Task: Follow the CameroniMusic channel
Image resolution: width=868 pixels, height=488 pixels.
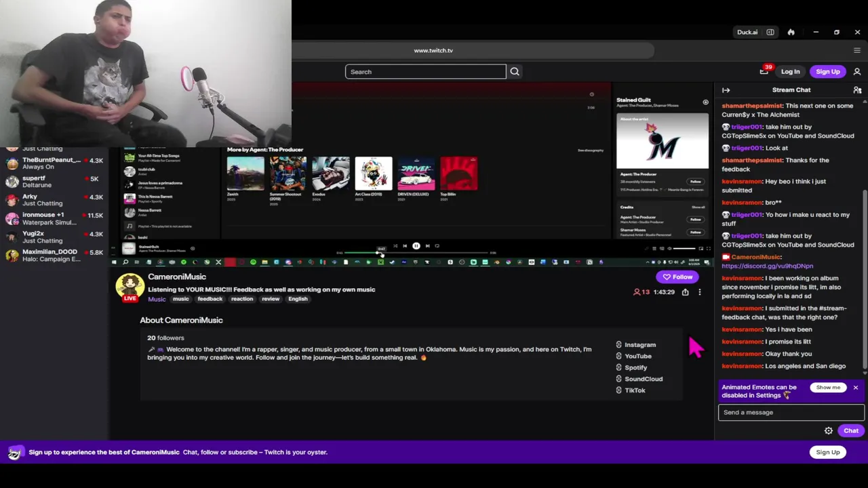Action: click(677, 277)
